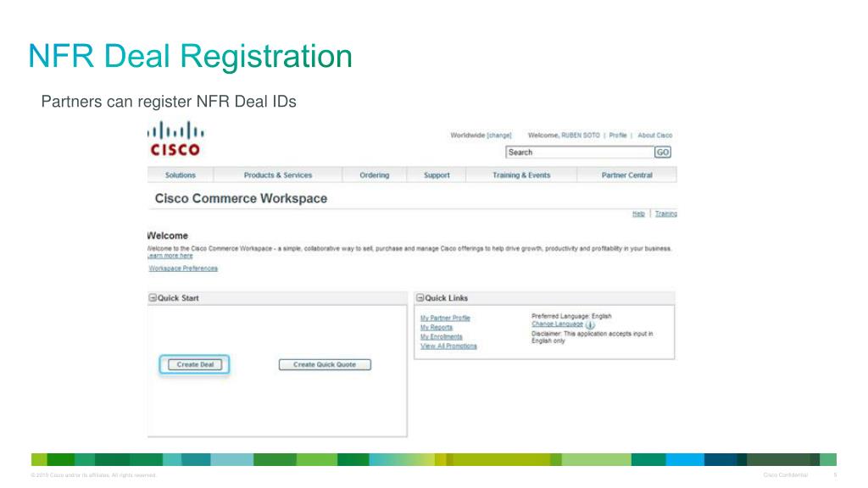
Task: Collapse the Quick Links panel
Action: [x=420, y=297]
